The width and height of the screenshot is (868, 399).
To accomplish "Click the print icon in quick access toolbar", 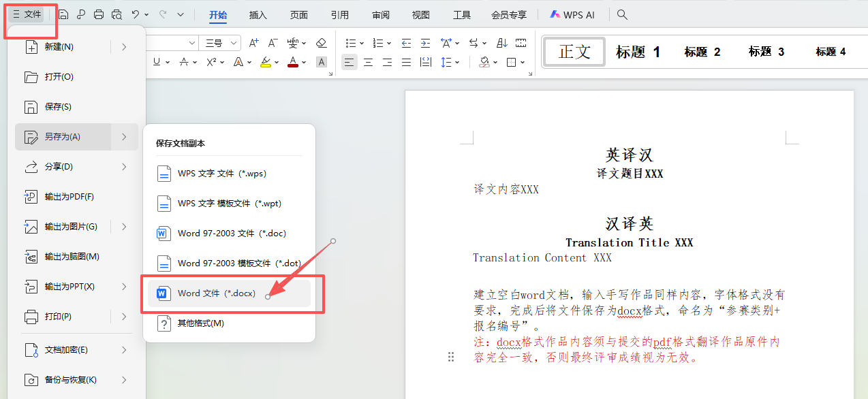I will coord(99,14).
